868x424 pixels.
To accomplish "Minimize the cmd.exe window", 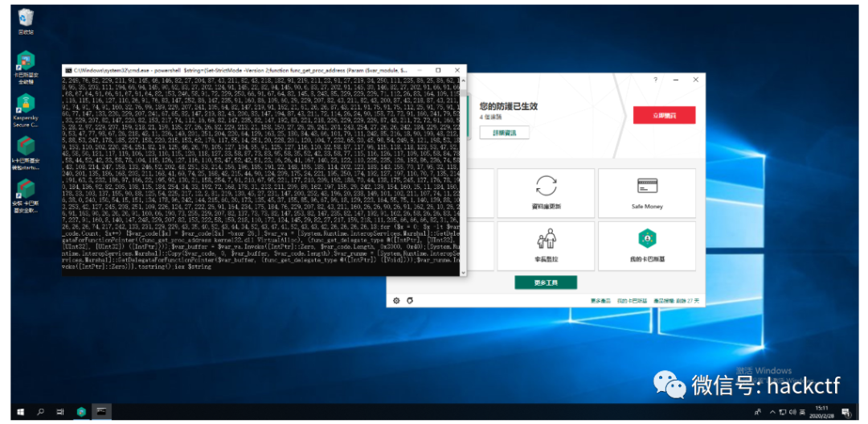I will point(419,70).
